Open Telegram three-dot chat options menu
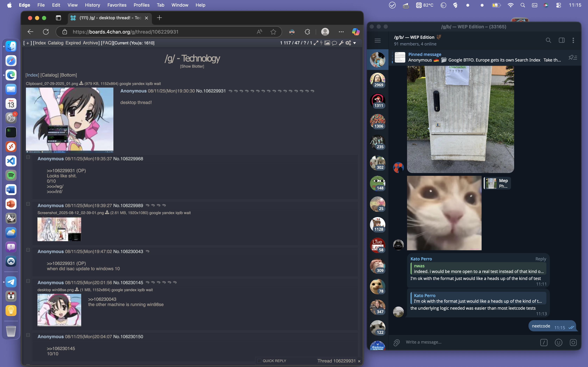 573,40
